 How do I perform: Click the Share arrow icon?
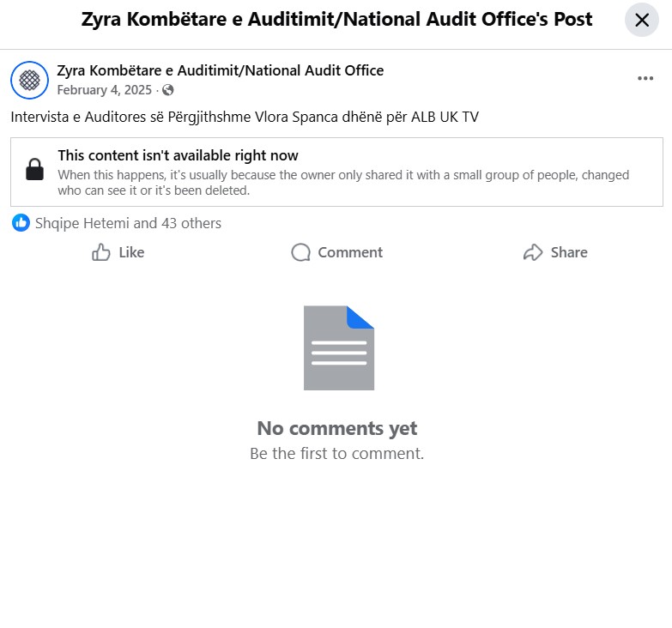click(533, 252)
